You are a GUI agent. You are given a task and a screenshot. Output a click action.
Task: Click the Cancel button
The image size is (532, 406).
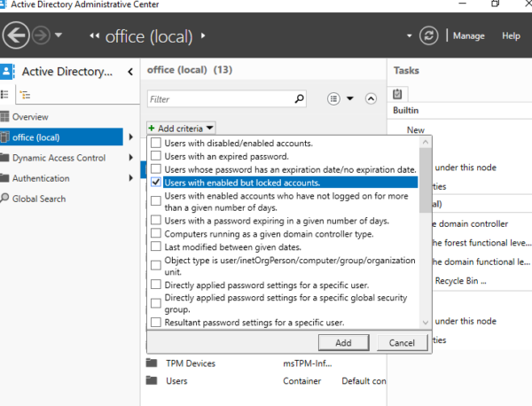tap(402, 342)
